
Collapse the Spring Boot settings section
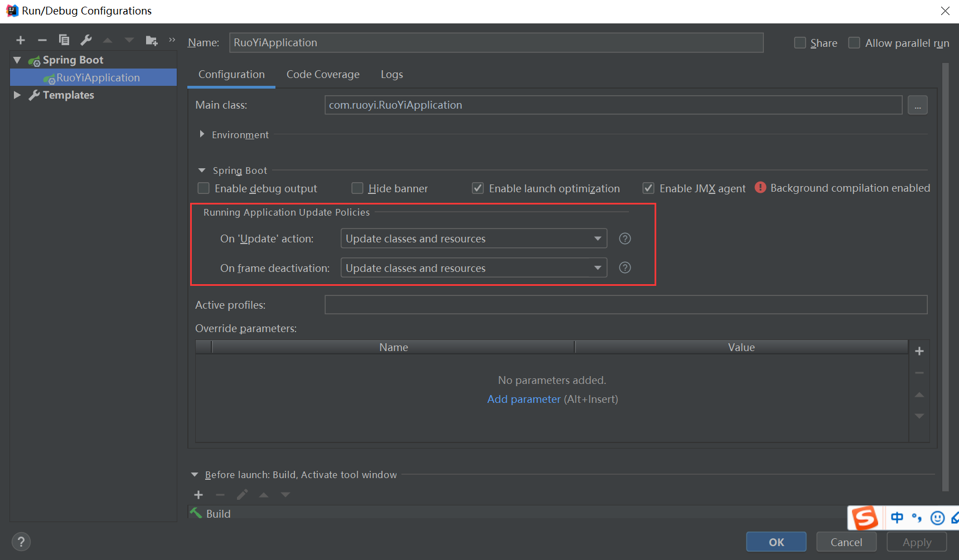[x=202, y=170]
